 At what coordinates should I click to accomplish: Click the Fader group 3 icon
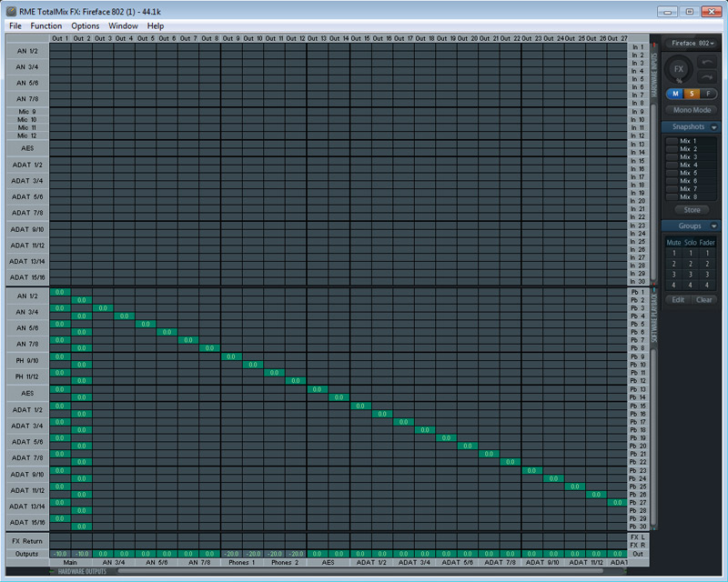pos(707,273)
